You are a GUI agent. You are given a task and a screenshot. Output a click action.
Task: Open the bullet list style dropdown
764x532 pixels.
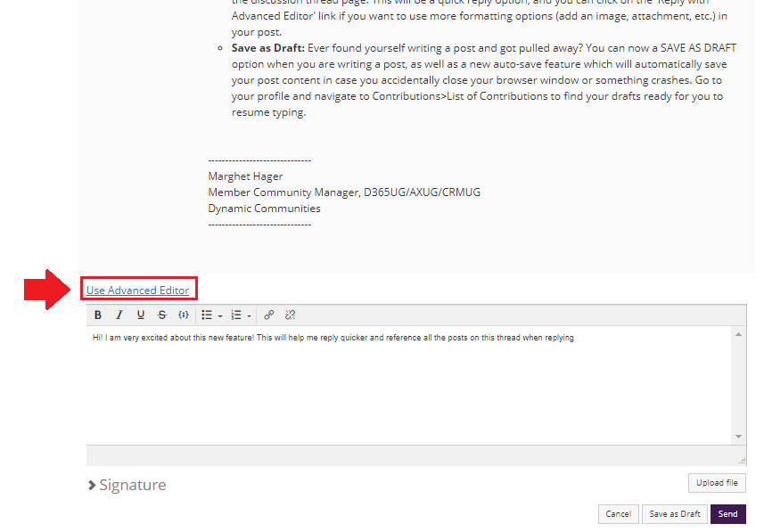click(x=220, y=315)
